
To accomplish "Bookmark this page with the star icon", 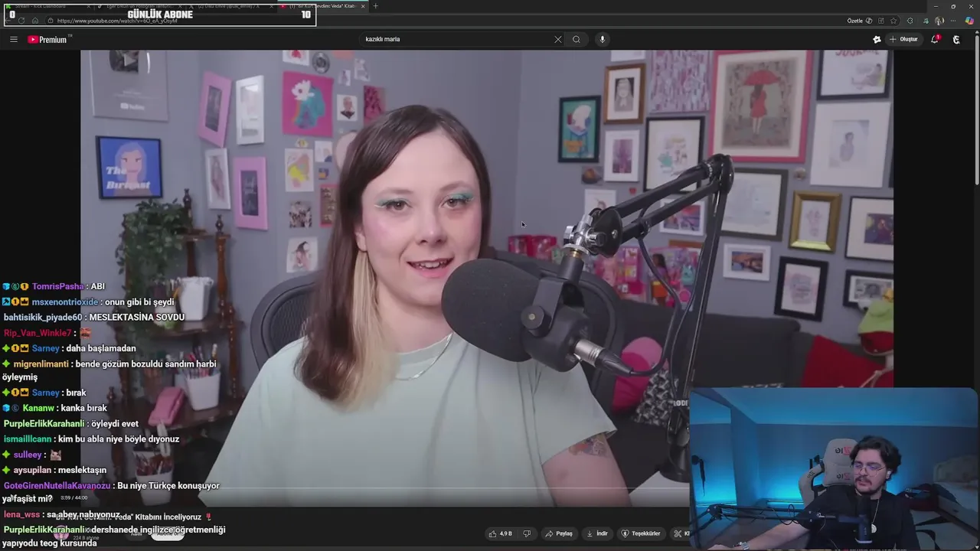I will (893, 21).
